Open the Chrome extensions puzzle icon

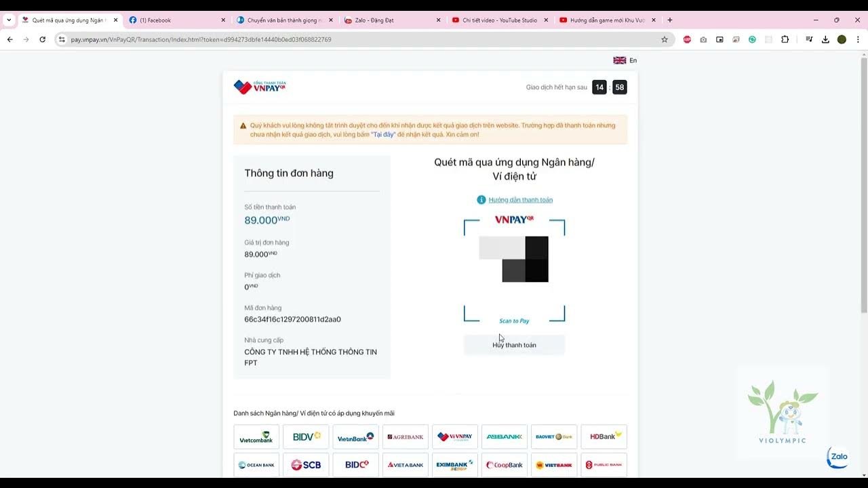pos(785,39)
